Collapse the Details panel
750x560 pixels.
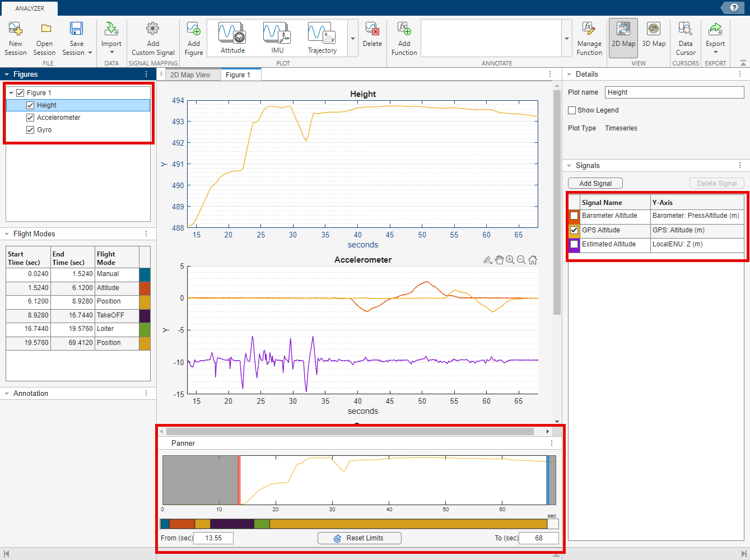[x=569, y=74]
